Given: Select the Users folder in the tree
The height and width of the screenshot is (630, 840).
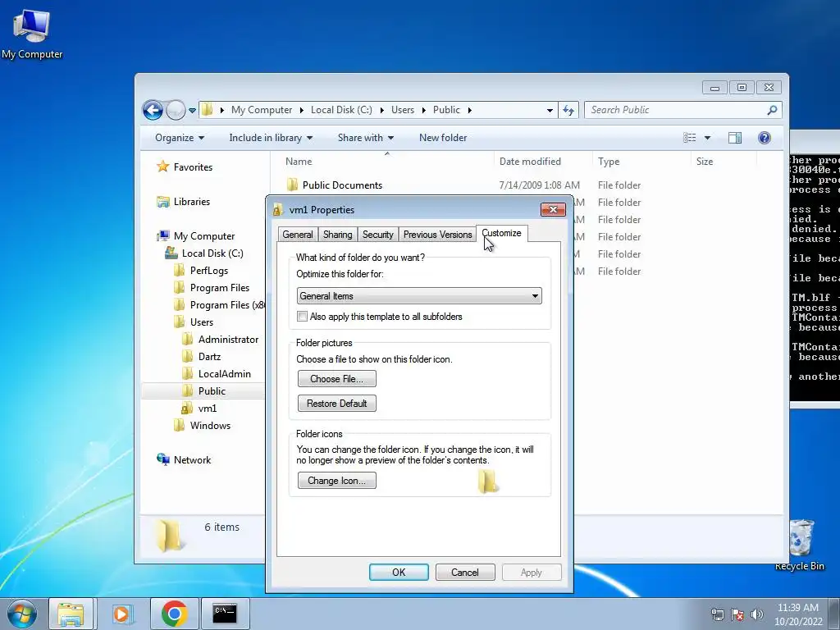Looking at the screenshot, I should 194,322.
